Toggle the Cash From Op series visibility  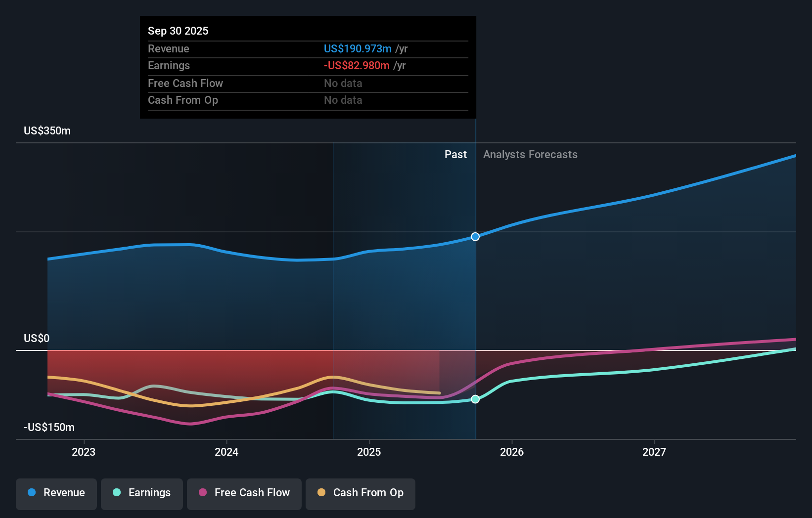360,493
